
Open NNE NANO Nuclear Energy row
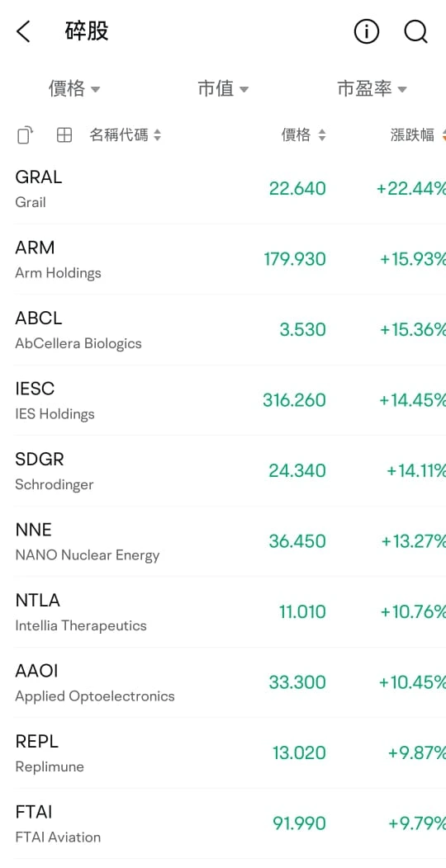pos(223,541)
